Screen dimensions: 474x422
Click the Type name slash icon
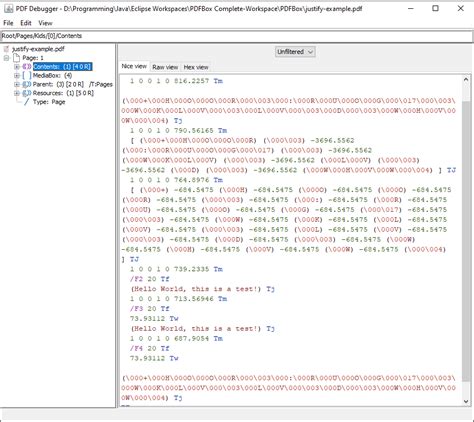(x=27, y=102)
